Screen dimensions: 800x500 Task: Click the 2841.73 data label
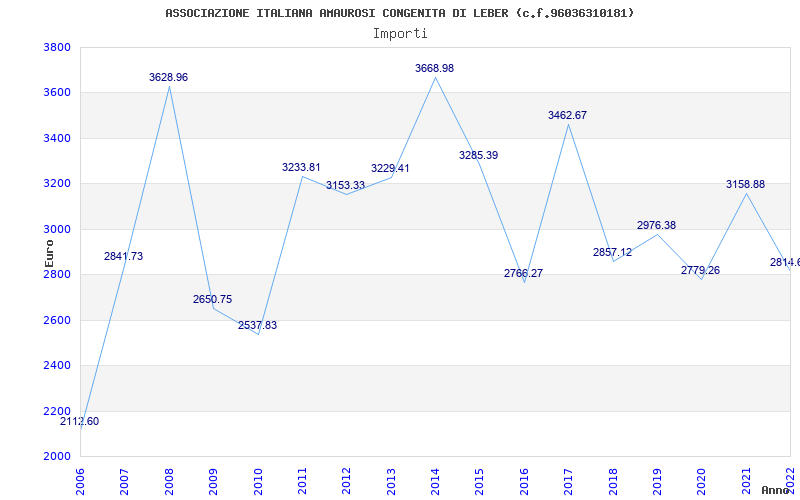click(x=123, y=257)
